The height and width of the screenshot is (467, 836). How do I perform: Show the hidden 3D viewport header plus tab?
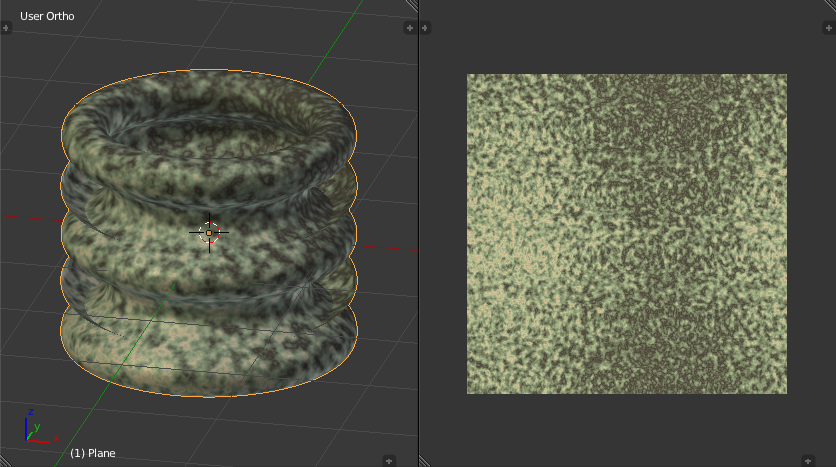click(389, 461)
